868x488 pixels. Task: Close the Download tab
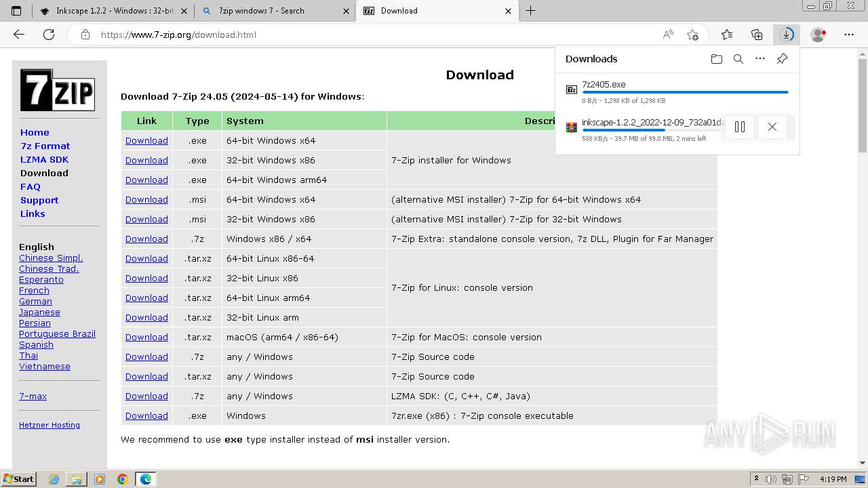coord(509,11)
